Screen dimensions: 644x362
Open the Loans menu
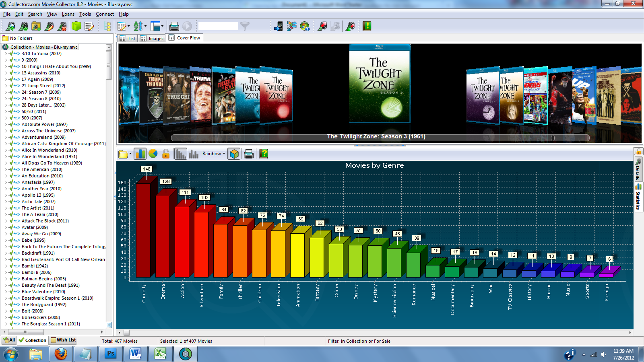pyautogui.click(x=68, y=14)
